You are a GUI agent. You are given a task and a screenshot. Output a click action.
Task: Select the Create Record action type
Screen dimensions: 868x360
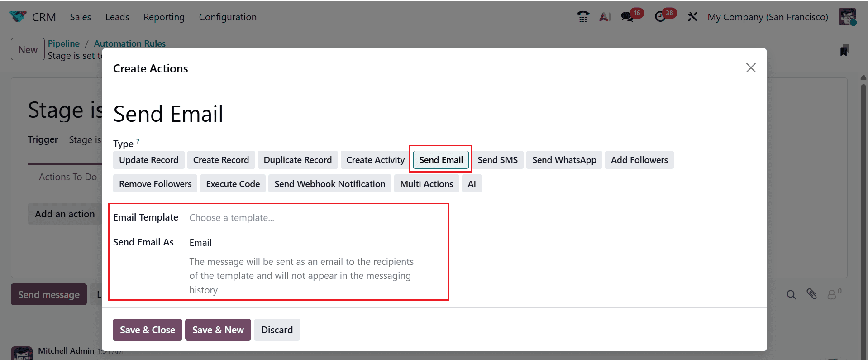tap(221, 160)
